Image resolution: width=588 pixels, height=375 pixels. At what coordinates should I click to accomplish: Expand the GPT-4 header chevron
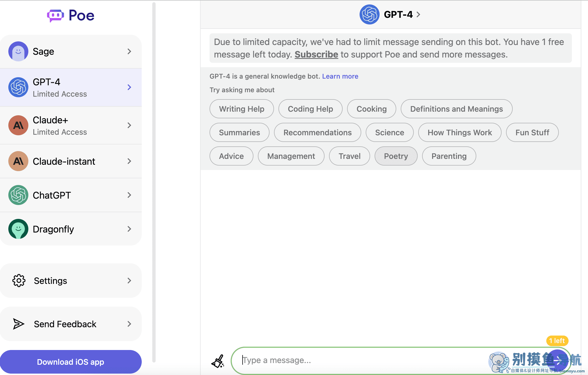click(x=418, y=14)
